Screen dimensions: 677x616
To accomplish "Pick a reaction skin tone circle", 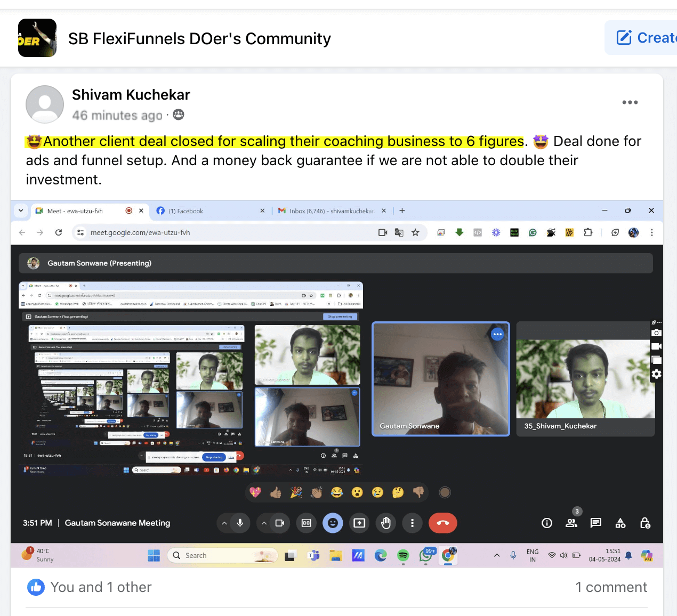I will 445,492.
